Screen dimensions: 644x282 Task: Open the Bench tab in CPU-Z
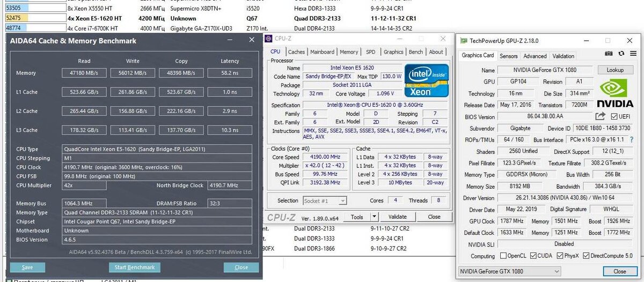pyautogui.click(x=416, y=52)
